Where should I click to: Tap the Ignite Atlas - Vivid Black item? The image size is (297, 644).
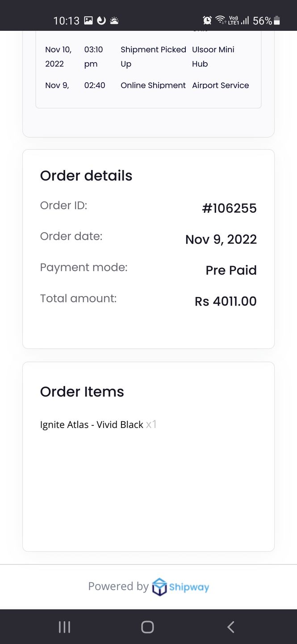[92, 424]
